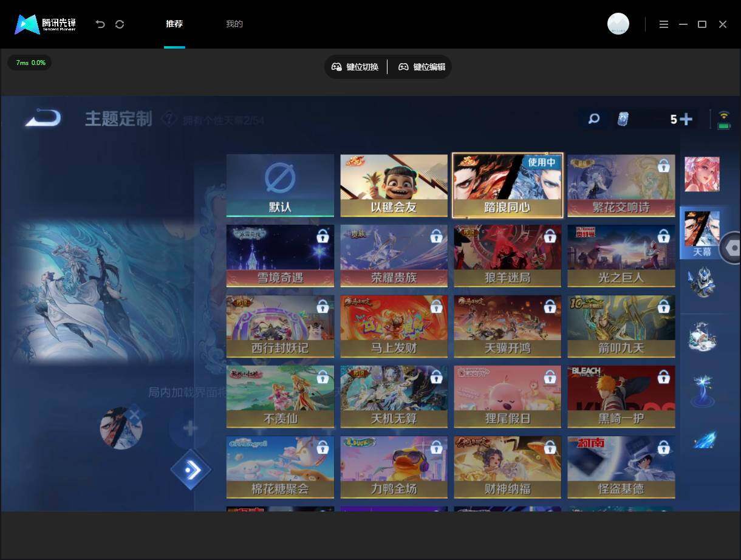Open the pink-haired hero category in sidebar
Screen dimensions: 741x560
click(x=702, y=174)
